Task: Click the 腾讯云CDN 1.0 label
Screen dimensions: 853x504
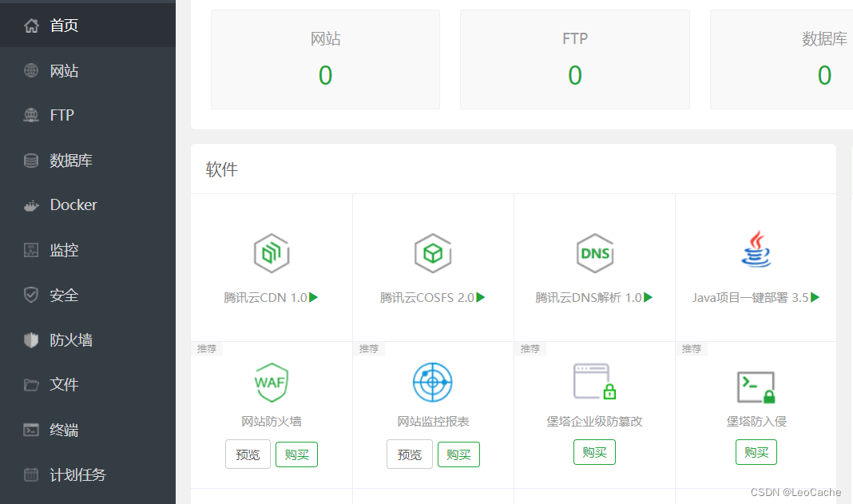Action: tap(265, 298)
